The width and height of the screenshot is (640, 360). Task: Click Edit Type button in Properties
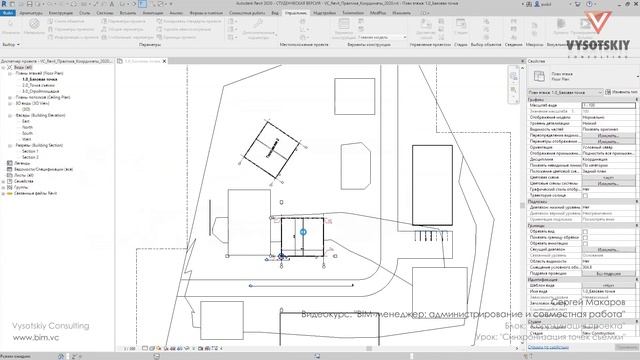622,92
